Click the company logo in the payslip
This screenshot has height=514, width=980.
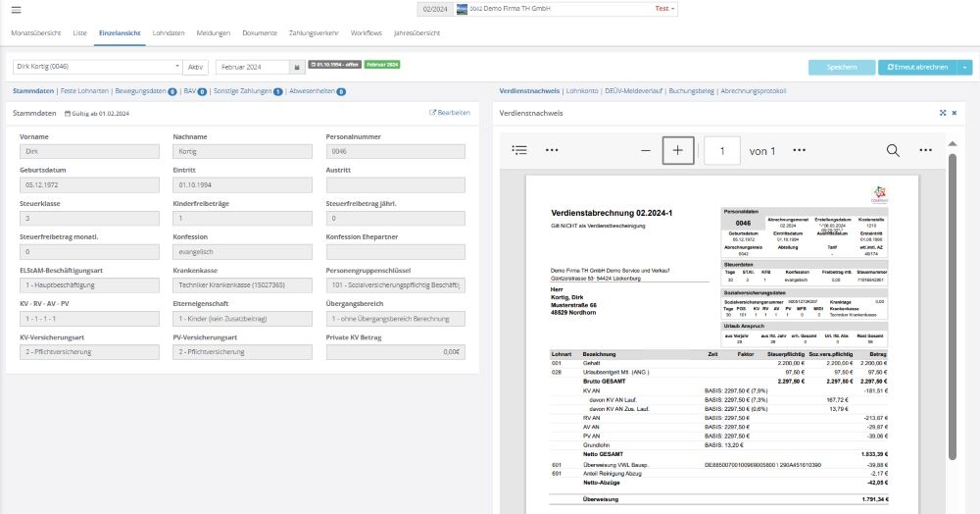pyautogui.click(x=879, y=194)
